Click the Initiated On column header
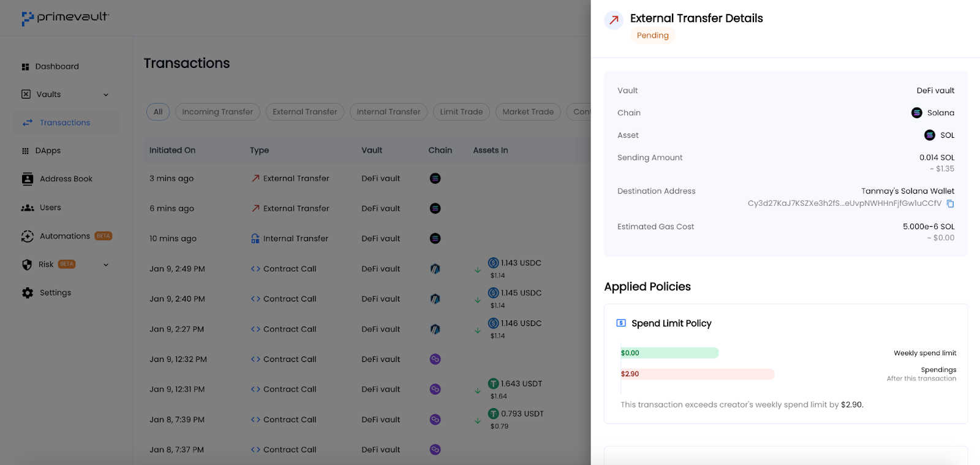The height and width of the screenshot is (465, 980). pyautogui.click(x=173, y=150)
